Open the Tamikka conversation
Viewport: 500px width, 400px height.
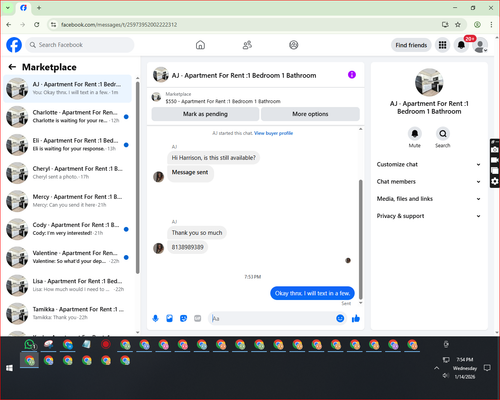point(68,313)
